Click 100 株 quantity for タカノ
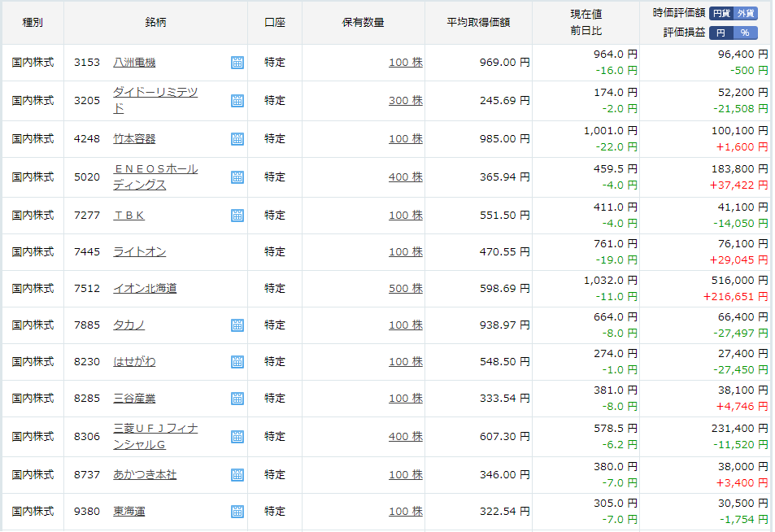Screen dimensions: 775x532 pos(406,325)
